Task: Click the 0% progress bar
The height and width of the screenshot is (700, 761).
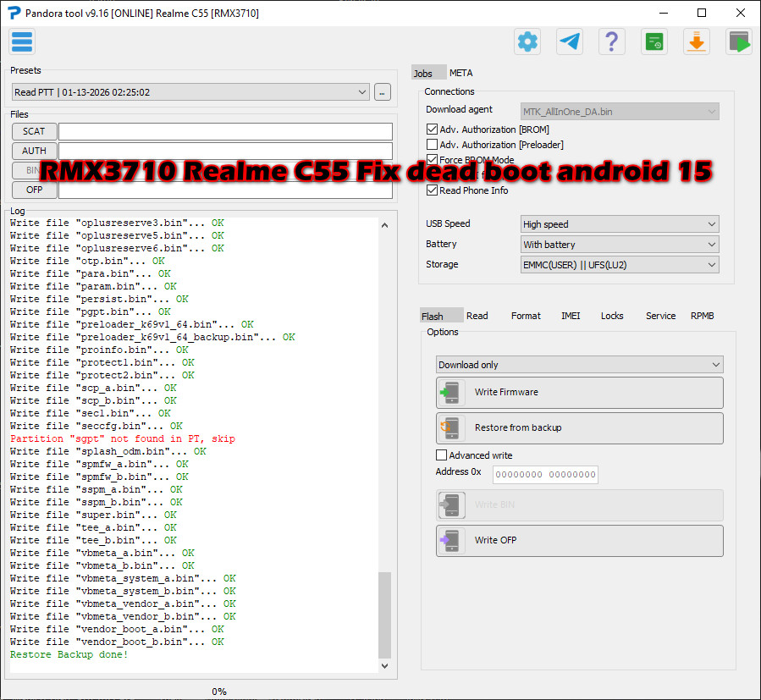Action: pyautogui.click(x=219, y=692)
